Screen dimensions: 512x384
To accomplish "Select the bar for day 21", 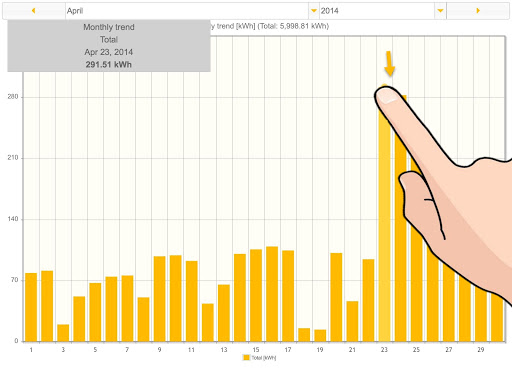I will [352, 321].
